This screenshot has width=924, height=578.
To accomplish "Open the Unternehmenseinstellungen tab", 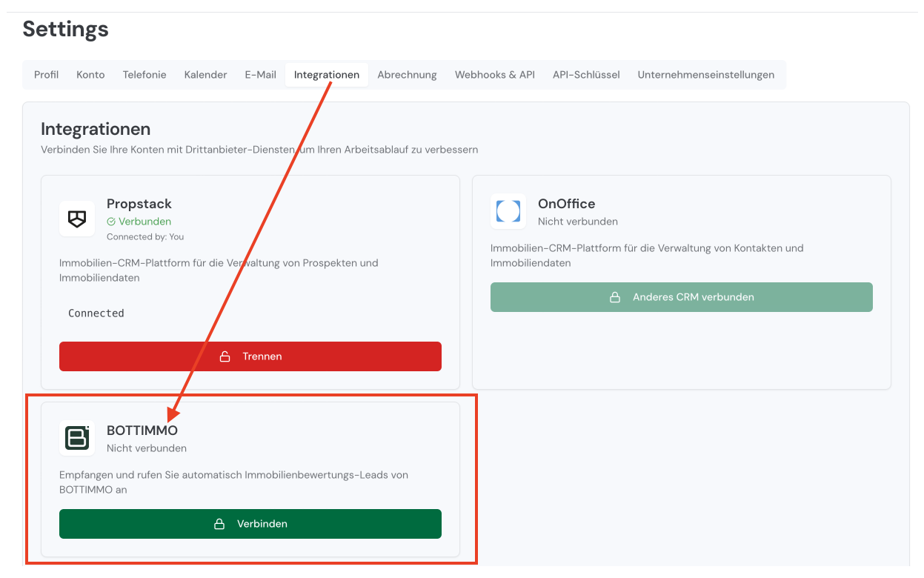I will pyautogui.click(x=706, y=75).
